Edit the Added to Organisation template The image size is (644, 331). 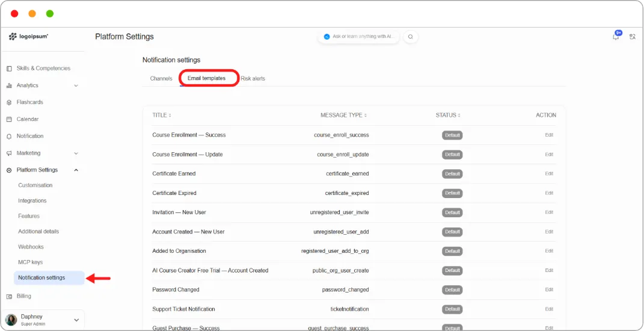pos(549,251)
